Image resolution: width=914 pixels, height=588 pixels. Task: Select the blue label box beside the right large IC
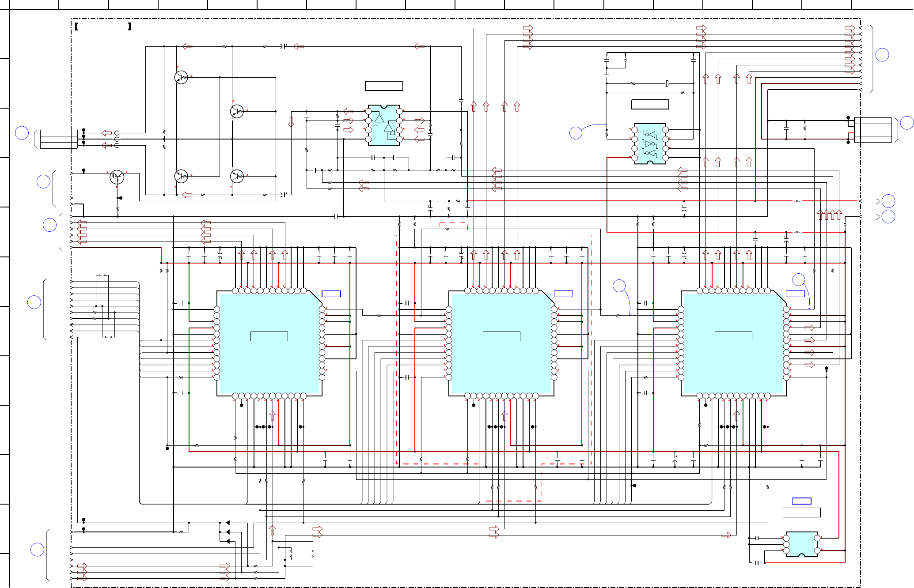click(x=795, y=294)
